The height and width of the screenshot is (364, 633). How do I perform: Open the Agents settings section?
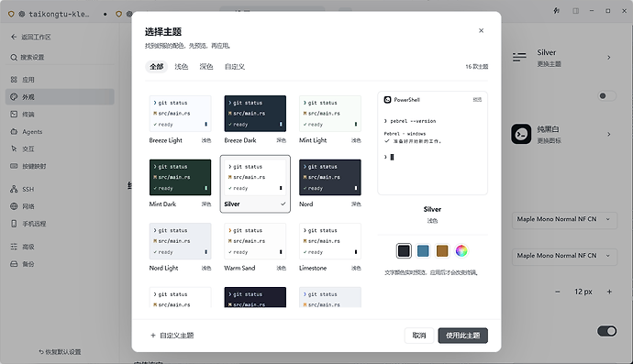click(60, 131)
